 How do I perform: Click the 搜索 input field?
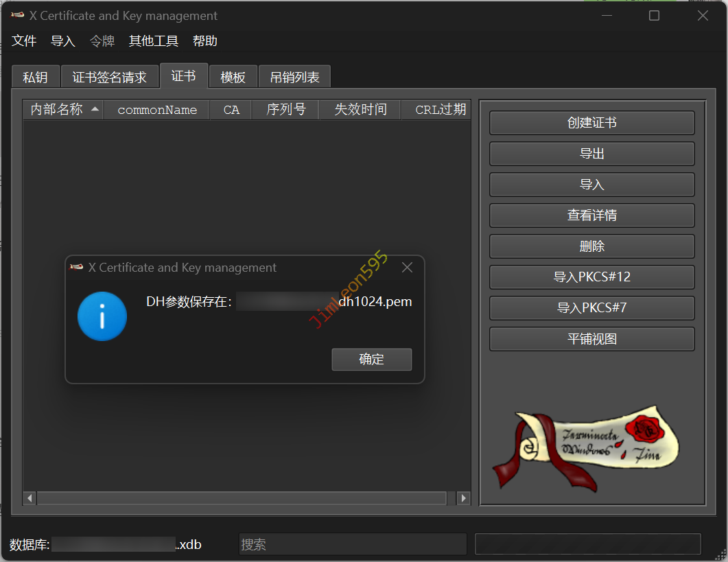click(352, 544)
